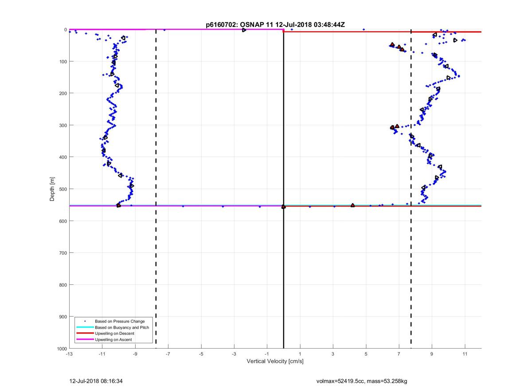Click the '3' x-axis tick label

pos(333,354)
